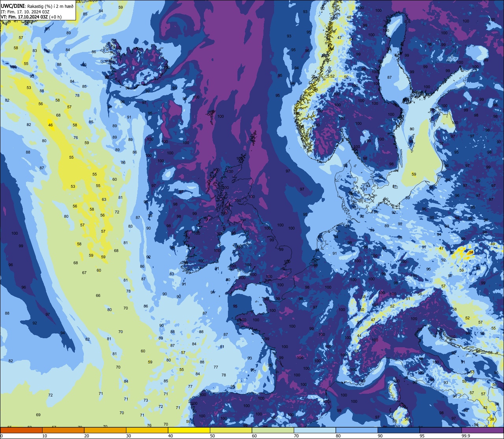Click the humidity value '63' west of Ireland
The image size is (504, 439).
(104, 199)
